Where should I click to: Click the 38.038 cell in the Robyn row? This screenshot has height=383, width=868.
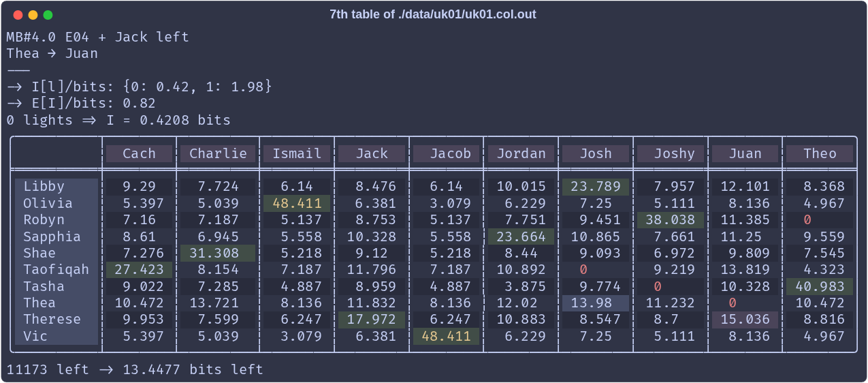(670, 220)
